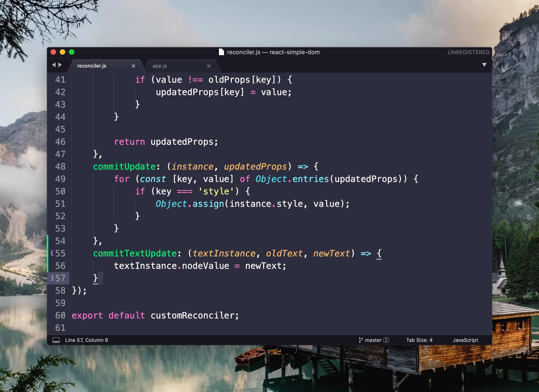Screen dimensions: 539x392
Task: Place cursor on 'export default customReconciler;'
Action: [x=155, y=315]
